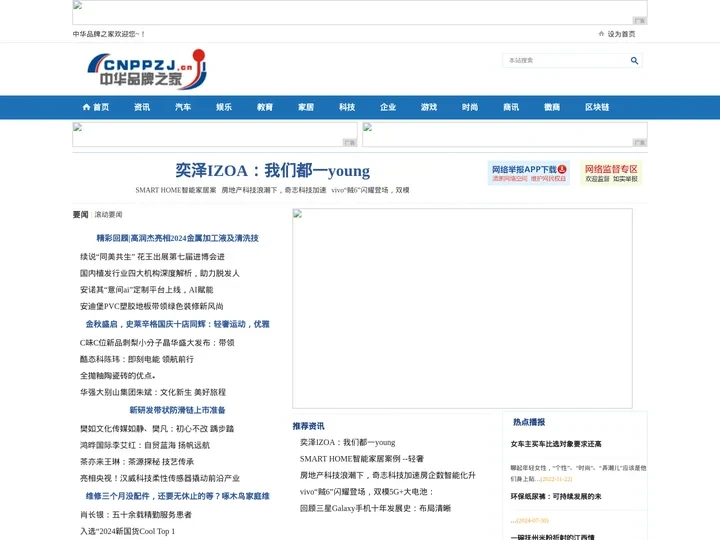Open article 国内植发行业四大机构深度解析
The height and width of the screenshot is (540, 720).
(x=159, y=273)
